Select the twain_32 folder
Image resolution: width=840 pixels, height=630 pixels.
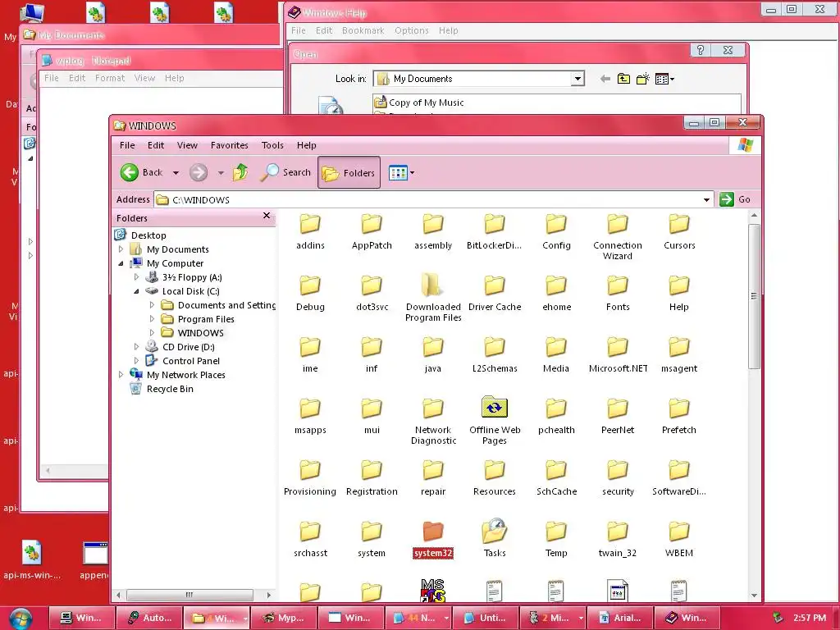pyautogui.click(x=618, y=541)
